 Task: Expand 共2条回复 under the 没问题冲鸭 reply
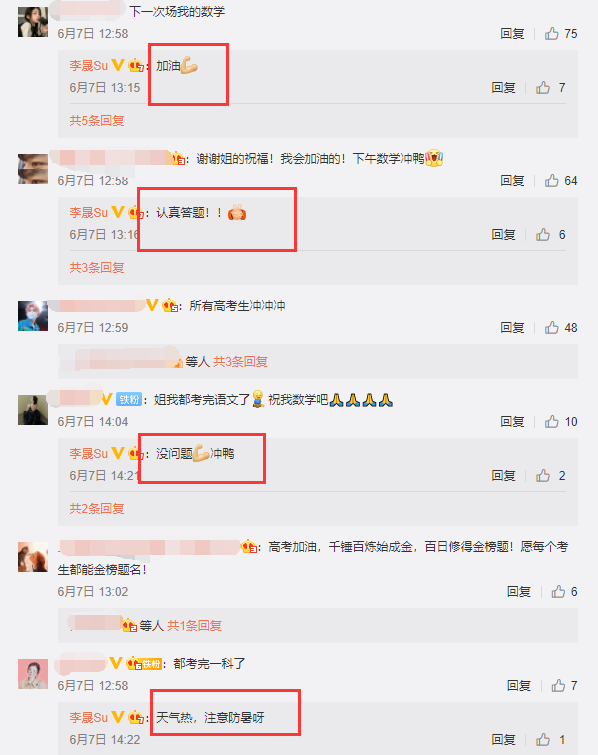click(x=97, y=508)
